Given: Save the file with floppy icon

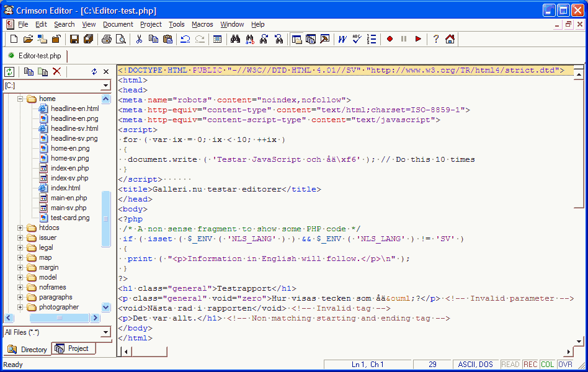Looking at the screenshot, I should pos(74,39).
